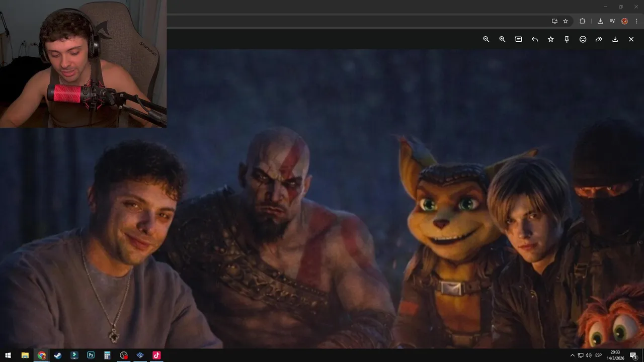Open the Windows Start menu
Viewport: 644px width, 362px height.
[x=8, y=355]
